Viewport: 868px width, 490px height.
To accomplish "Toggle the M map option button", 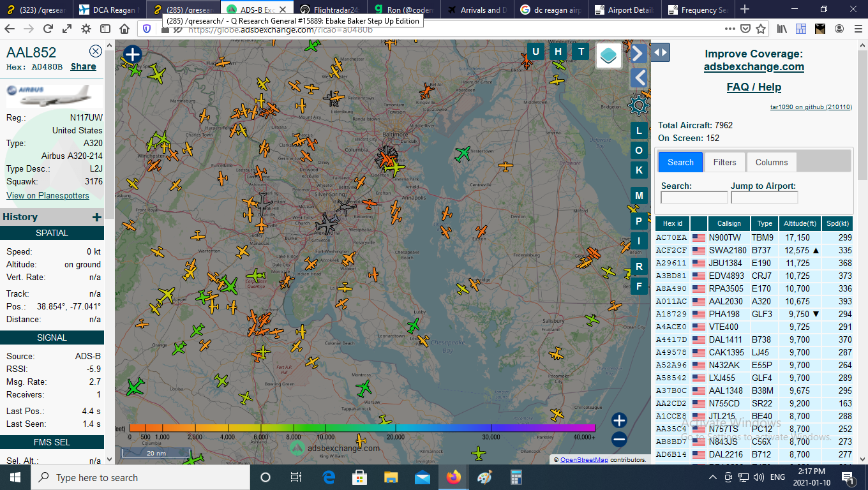I will tap(639, 195).
